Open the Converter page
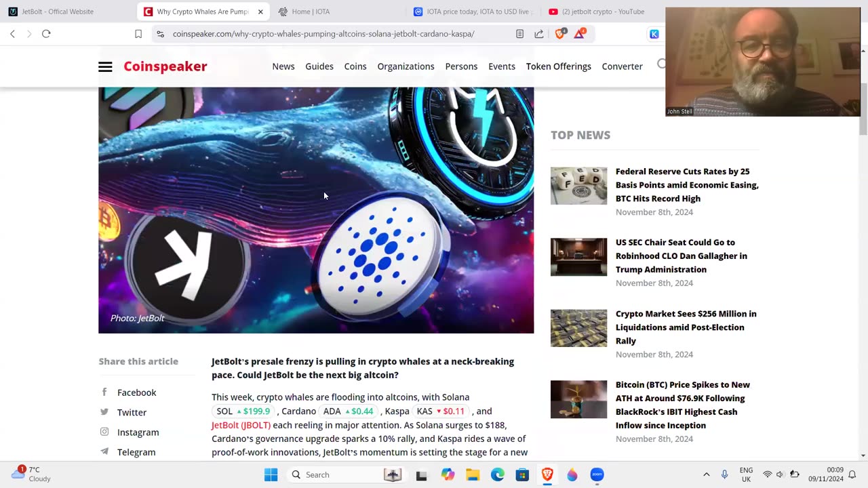Image resolution: width=868 pixels, height=488 pixels. 622,66
